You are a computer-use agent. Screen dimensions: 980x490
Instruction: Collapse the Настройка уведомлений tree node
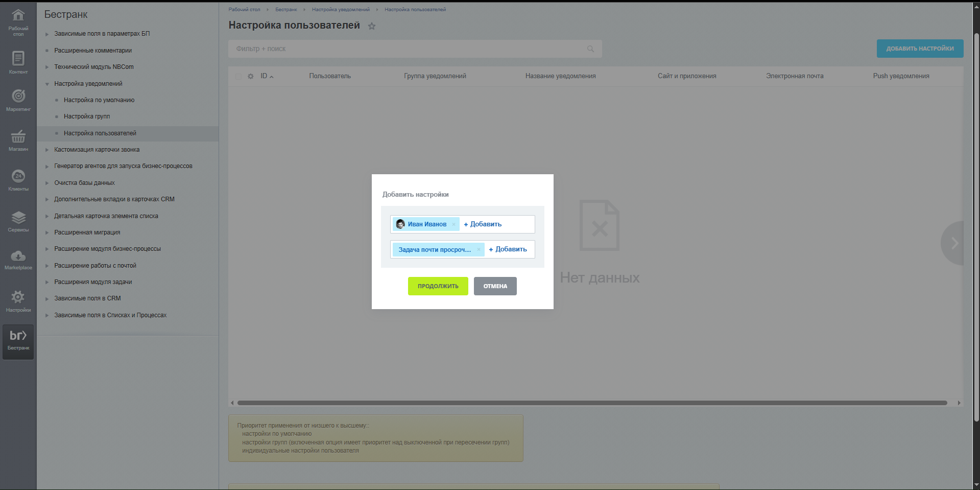click(x=47, y=84)
